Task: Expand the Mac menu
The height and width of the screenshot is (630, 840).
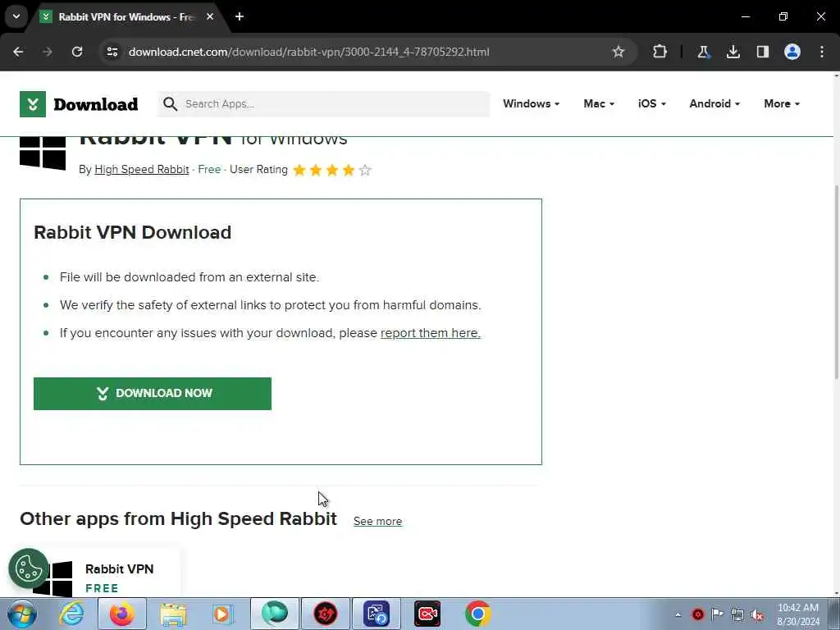Action: tap(598, 104)
